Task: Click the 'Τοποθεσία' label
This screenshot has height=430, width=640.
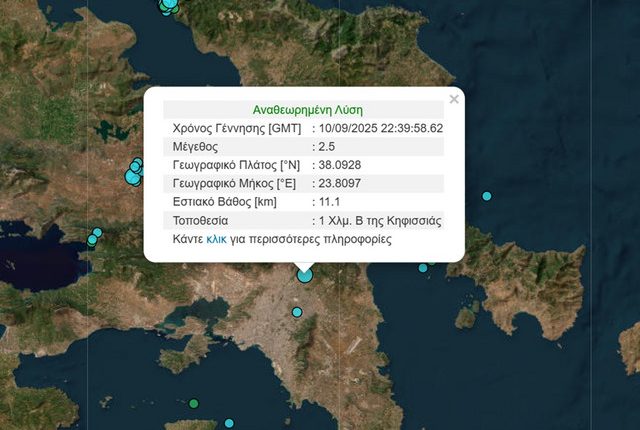Action: click(200, 221)
